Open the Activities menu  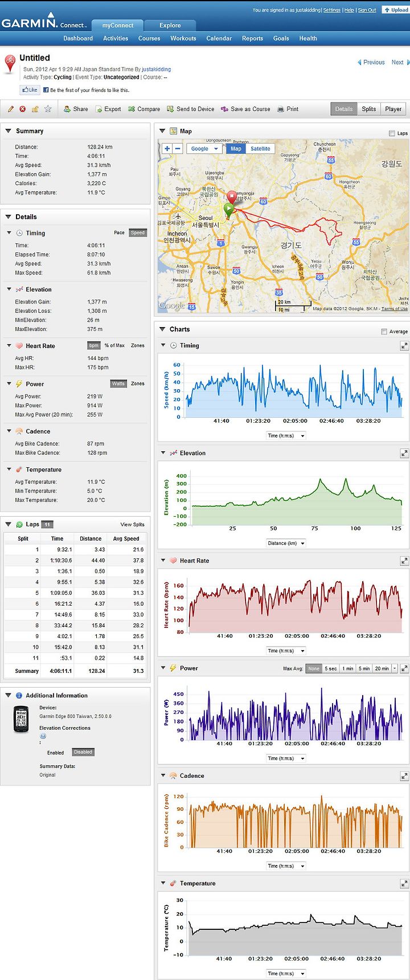(116, 38)
